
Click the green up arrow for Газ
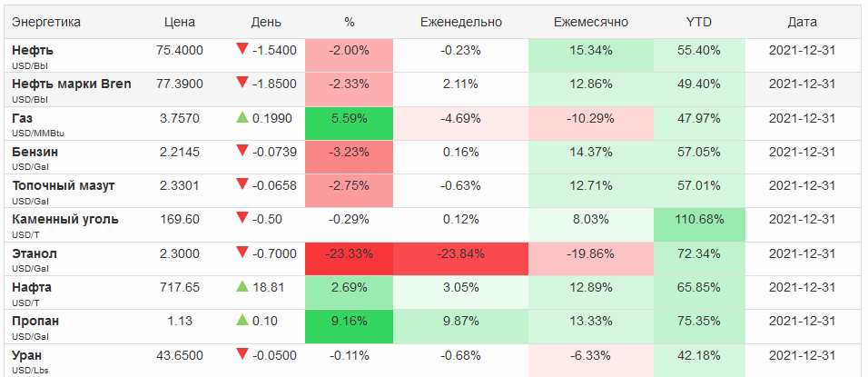pyautogui.click(x=242, y=117)
